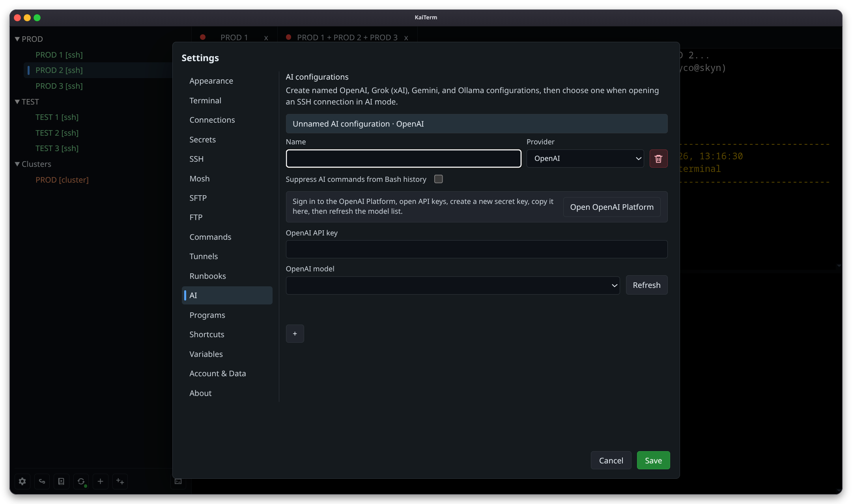The width and height of the screenshot is (852, 504).
Task: Open the Provider dropdown showing OpenAI
Action: 585,159
